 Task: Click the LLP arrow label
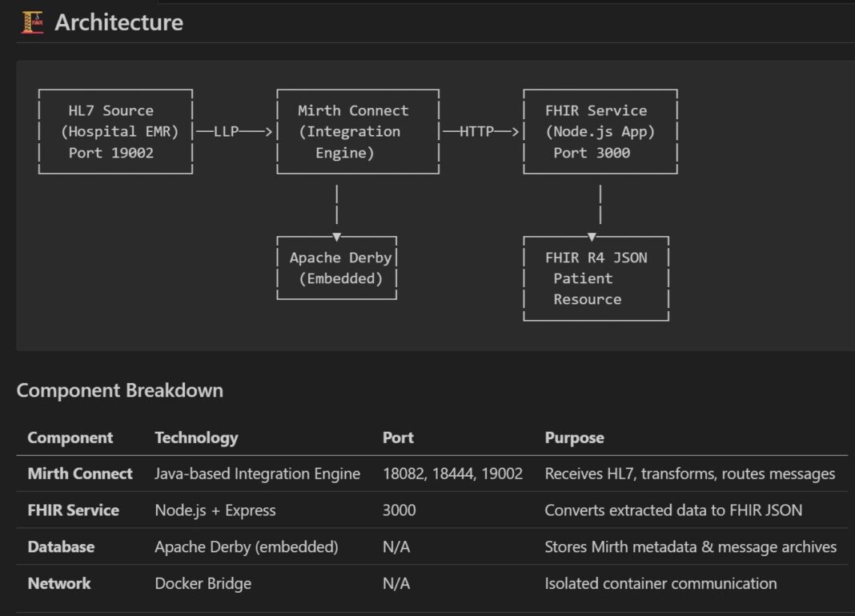pos(226,131)
